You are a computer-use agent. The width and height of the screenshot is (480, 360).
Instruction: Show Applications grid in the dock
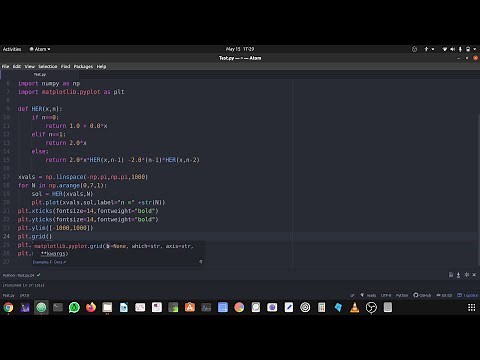[472, 307]
